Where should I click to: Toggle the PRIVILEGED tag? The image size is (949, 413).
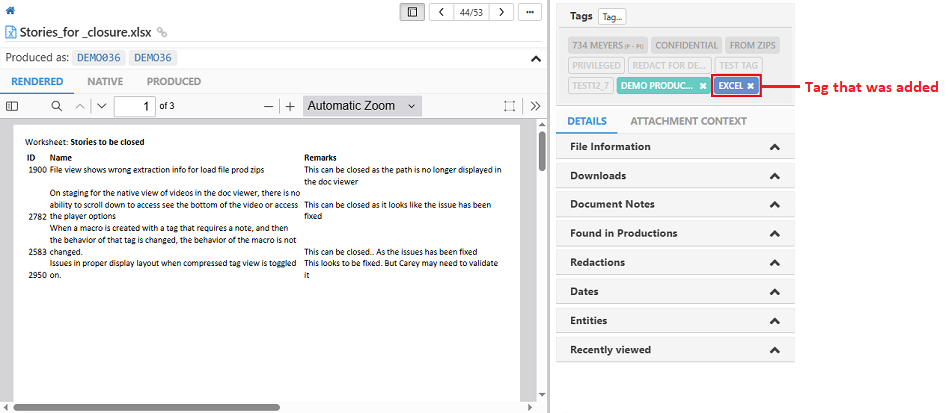[597, 65]
